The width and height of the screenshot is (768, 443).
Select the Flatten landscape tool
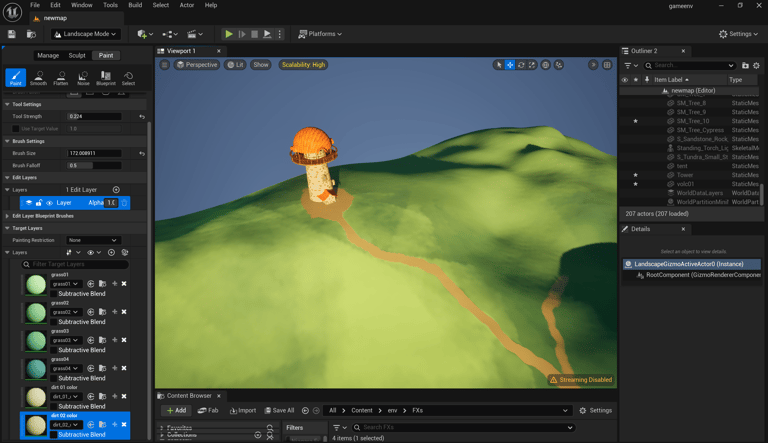[x=61, y=77]
